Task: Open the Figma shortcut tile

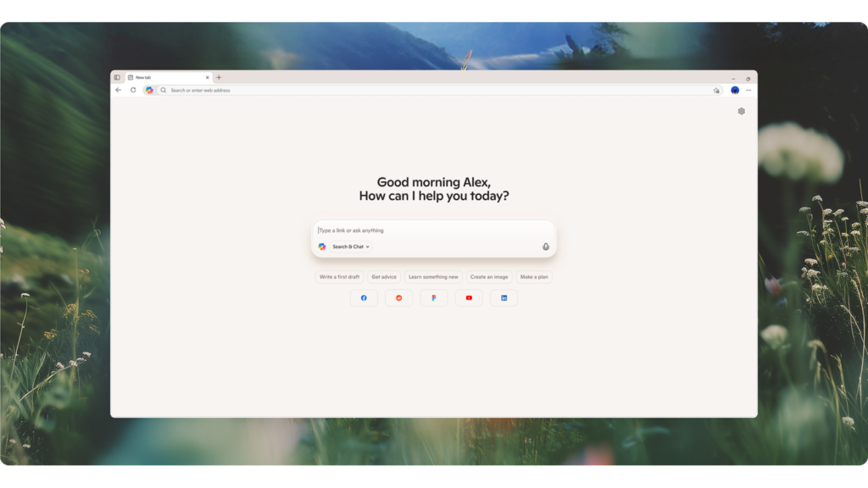Action: (x=433, y=297)
